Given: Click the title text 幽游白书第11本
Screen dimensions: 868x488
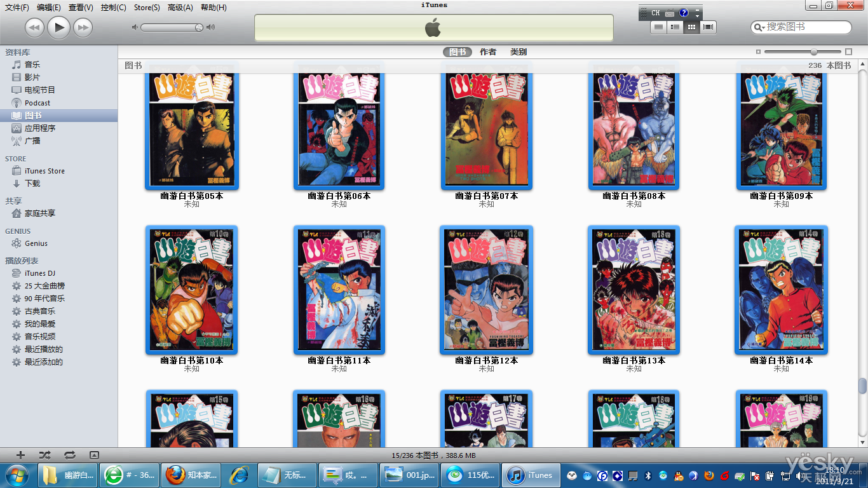Looking at the screenshot, I should coord(339,360).
